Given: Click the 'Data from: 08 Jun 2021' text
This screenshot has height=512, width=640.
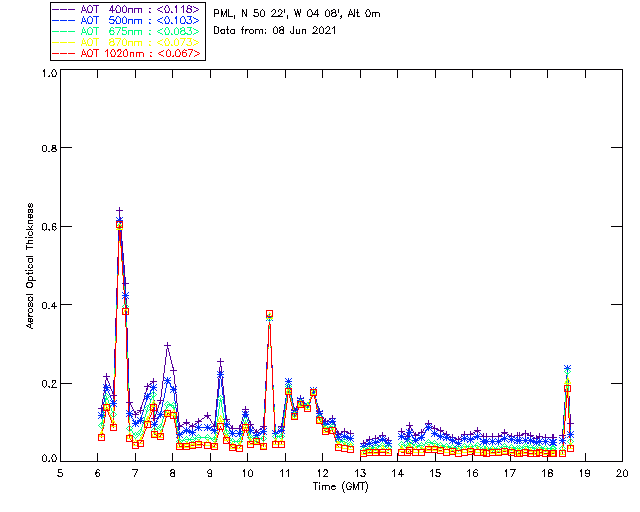Looking at the screenshot, I should click(274, 31).
